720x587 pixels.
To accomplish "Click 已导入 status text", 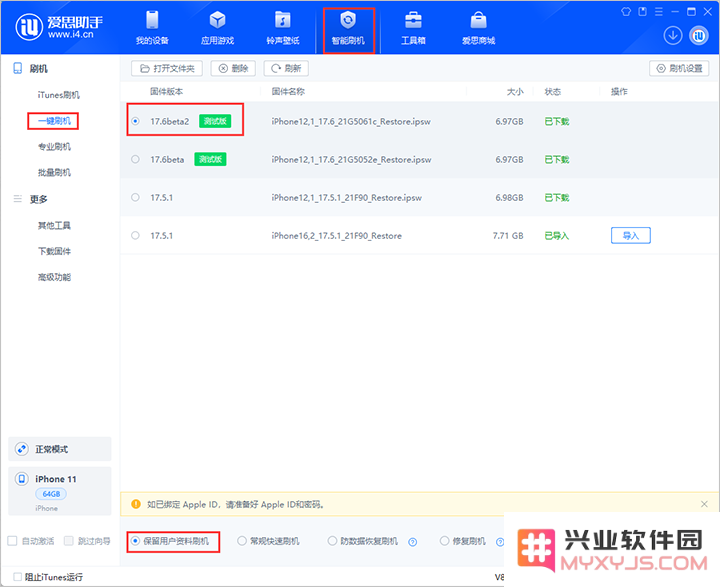I will click(557, 236).
